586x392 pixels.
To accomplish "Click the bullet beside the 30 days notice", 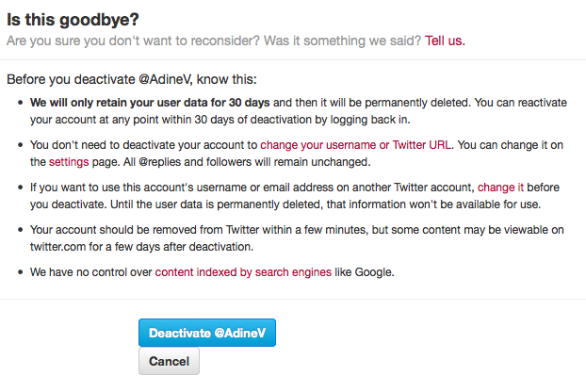I will 19,103.
